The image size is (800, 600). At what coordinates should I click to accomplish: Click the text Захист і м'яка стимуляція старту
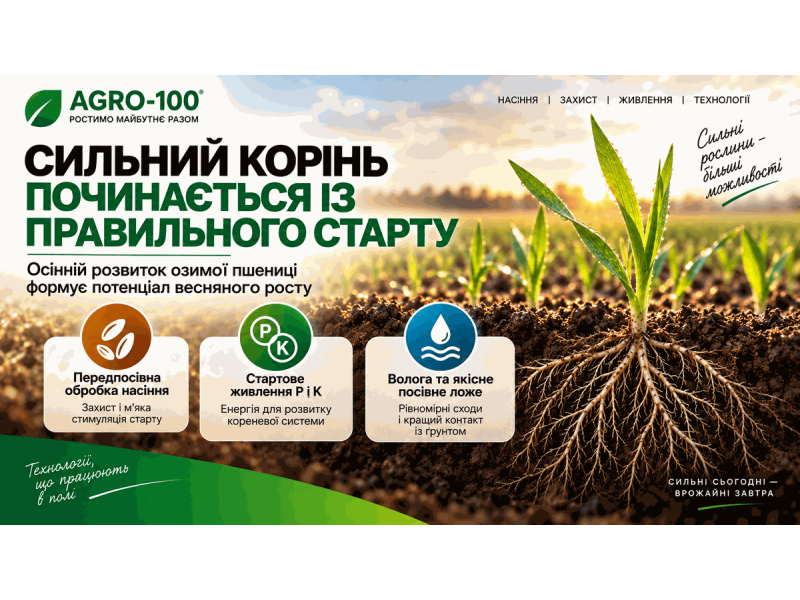click(116, 414)
